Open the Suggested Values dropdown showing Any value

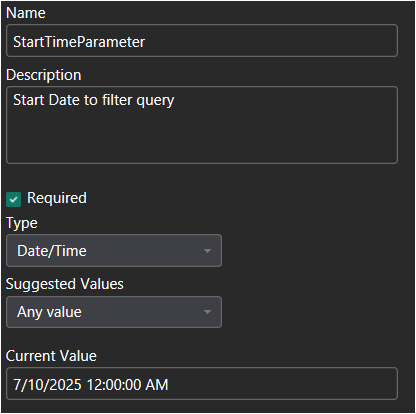click(114, 312)
